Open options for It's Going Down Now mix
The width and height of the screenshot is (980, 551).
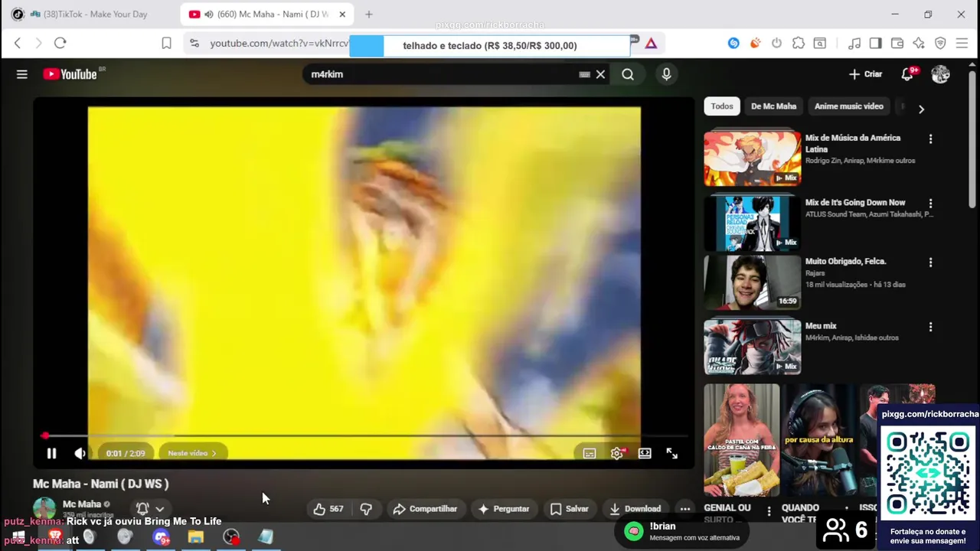pyautogui.click(x=930, y=204)
